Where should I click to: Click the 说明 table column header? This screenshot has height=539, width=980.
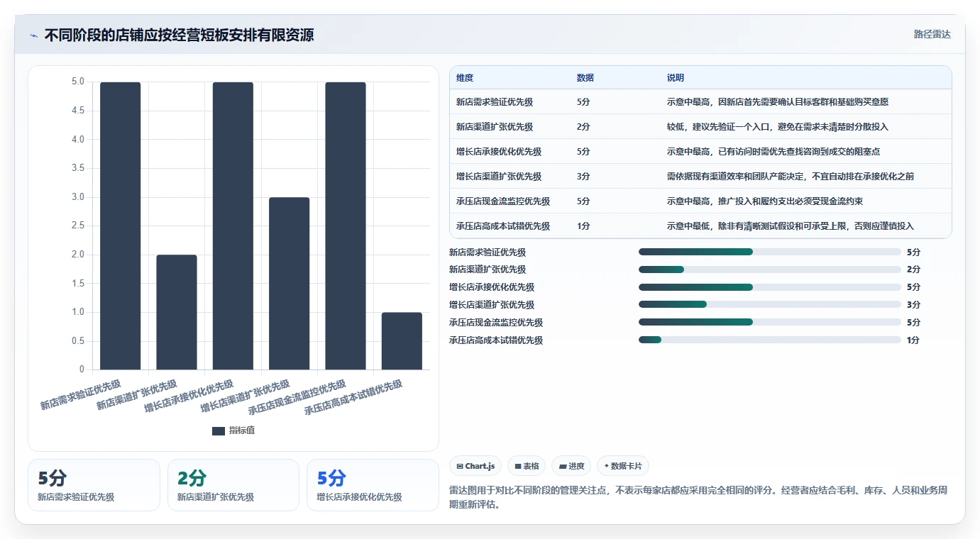tap(676, 78)
